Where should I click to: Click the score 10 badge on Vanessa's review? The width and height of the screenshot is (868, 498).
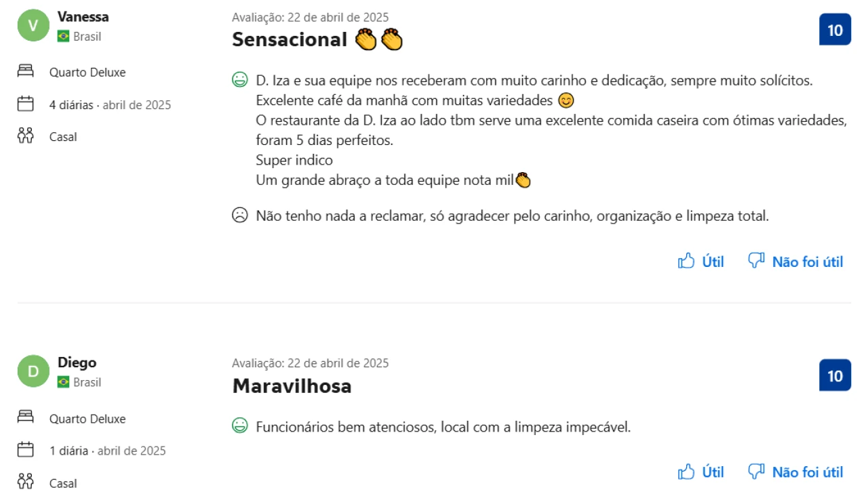click(x=835, y=30)
